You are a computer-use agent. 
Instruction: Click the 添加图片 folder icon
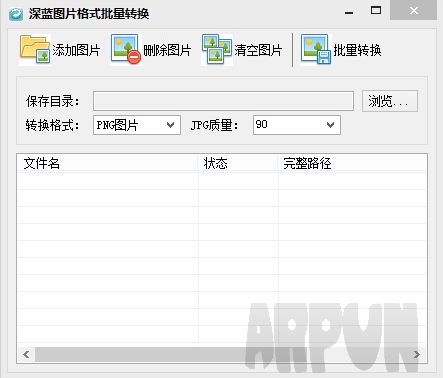(x=35, y=50)
